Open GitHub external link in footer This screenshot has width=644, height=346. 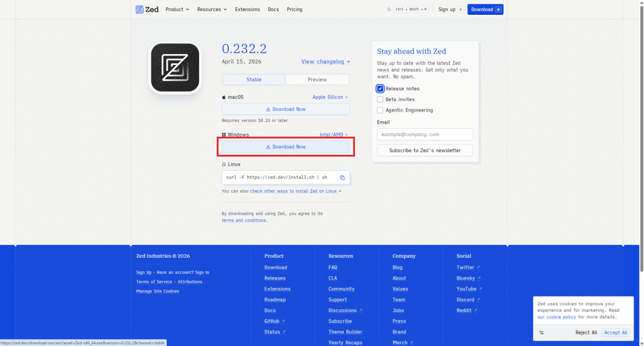point(274,321)
